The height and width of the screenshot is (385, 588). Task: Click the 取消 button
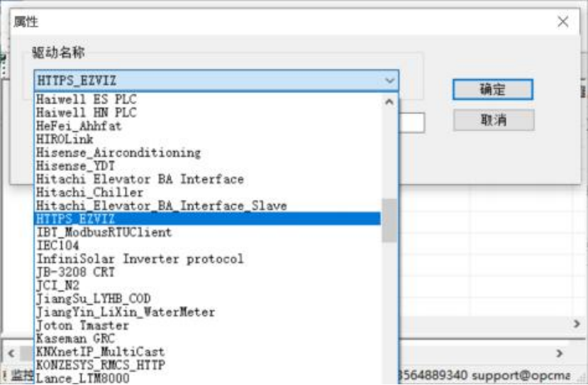tap(494, 120)
